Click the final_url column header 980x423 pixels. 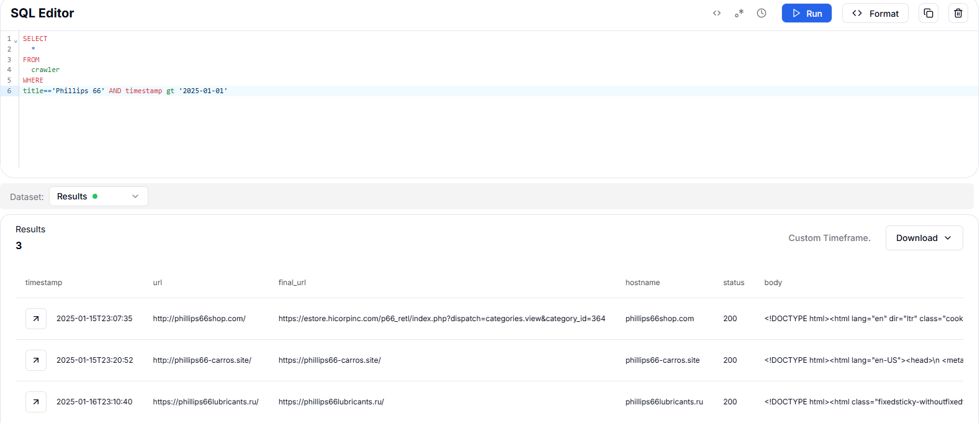tap(292, 283)
